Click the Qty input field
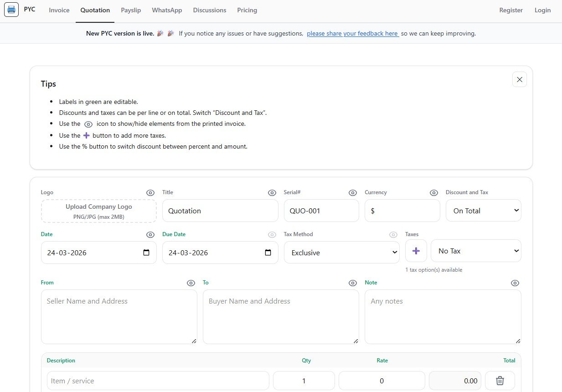The image size is (562, 392). [304, 381]
